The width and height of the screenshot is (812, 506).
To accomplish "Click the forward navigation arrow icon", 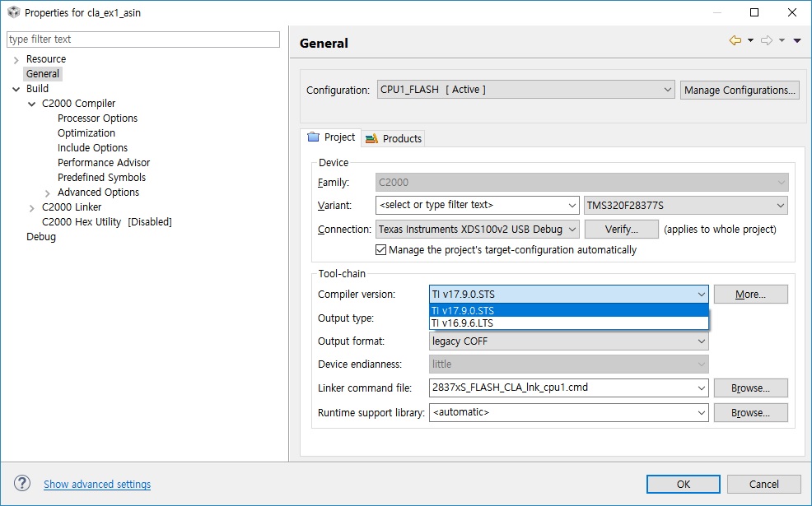I will point(767,40).
